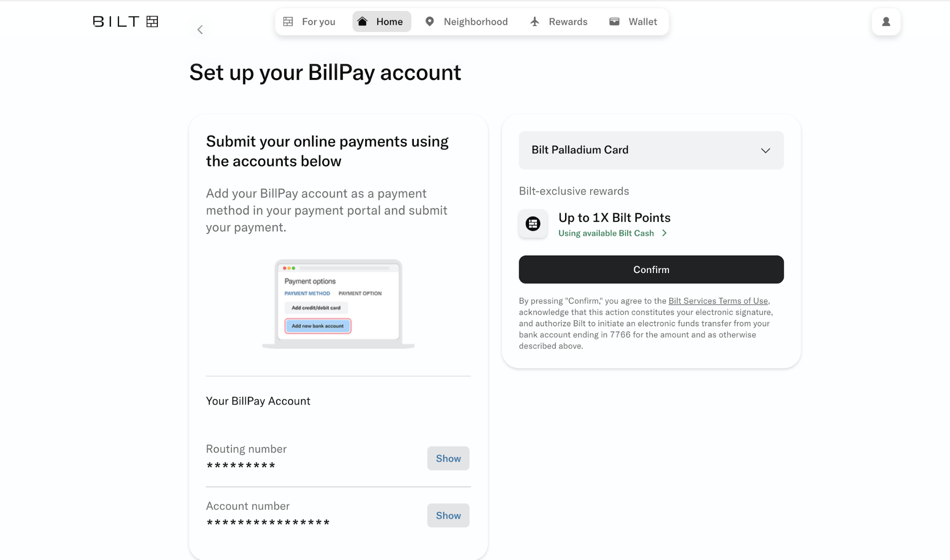Click Add new bank account in illustration

pyautogui.click(x=317, y=325)
